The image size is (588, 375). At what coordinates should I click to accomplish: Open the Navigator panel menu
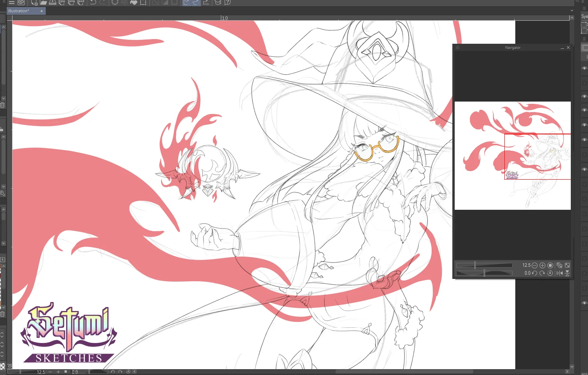click(x=457, y=48)
